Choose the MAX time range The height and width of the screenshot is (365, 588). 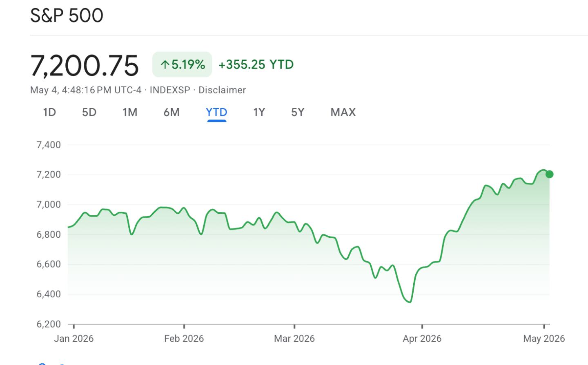tap(343, 112)
